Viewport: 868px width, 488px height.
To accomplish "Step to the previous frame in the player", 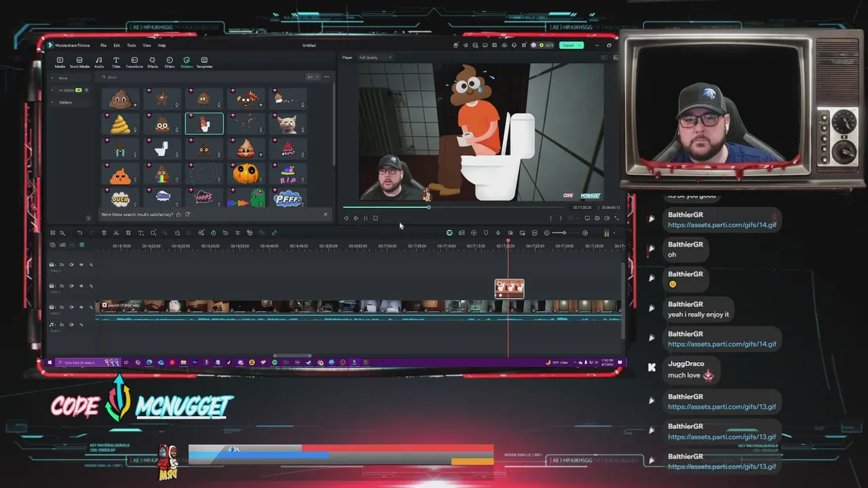I will pos(346,218).
